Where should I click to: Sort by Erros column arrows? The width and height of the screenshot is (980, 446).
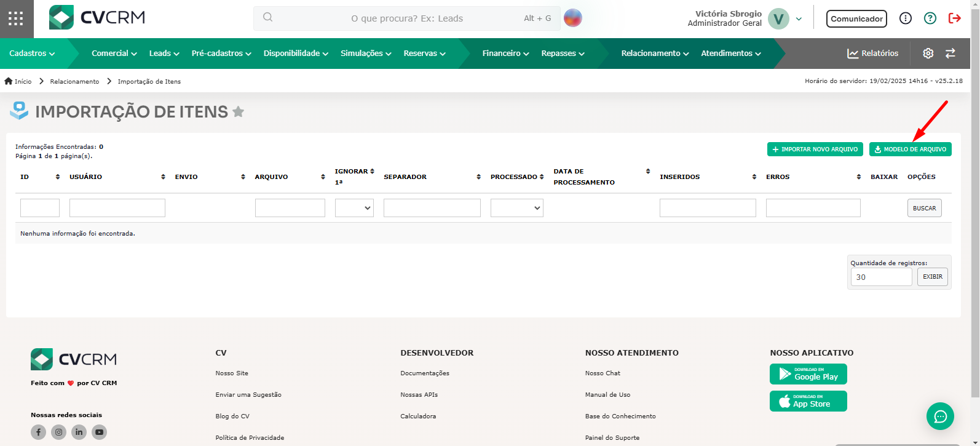[x=859, y=177]
